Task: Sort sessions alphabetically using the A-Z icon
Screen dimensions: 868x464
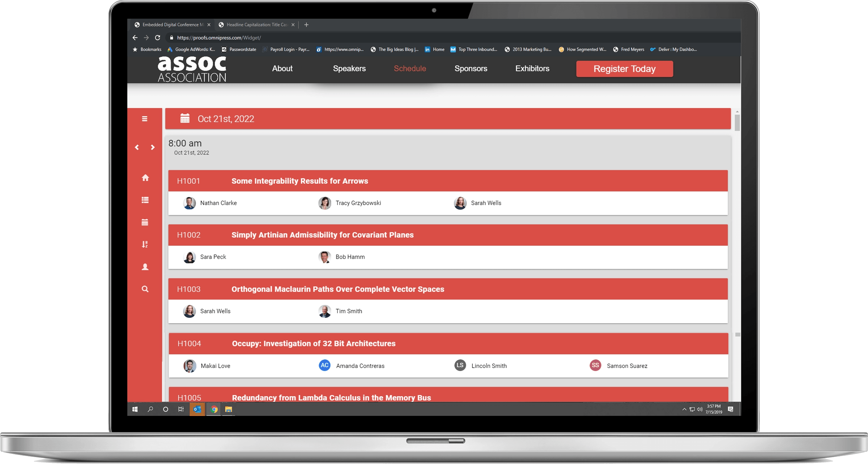Action: pos(145,245)
